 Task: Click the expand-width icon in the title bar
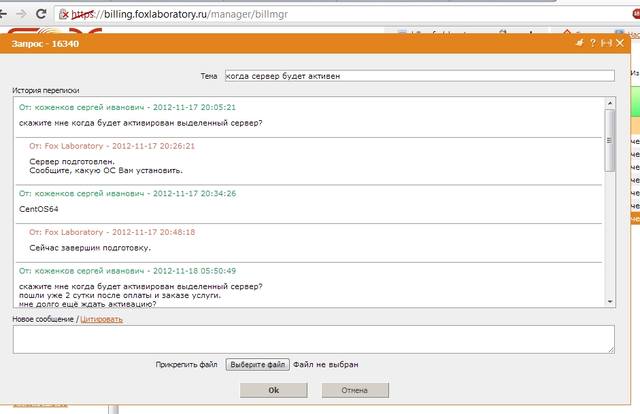[x=606, y=43]
